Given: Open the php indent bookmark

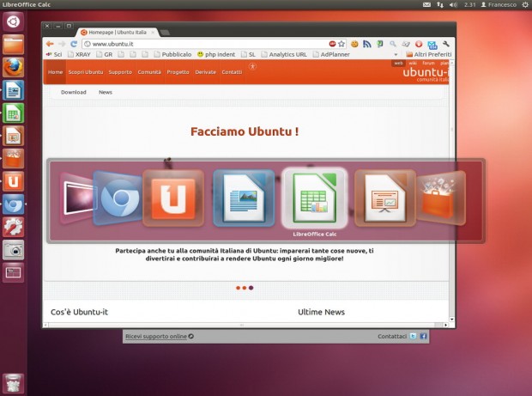Looking at the screenshot, I should pos(216,54).
